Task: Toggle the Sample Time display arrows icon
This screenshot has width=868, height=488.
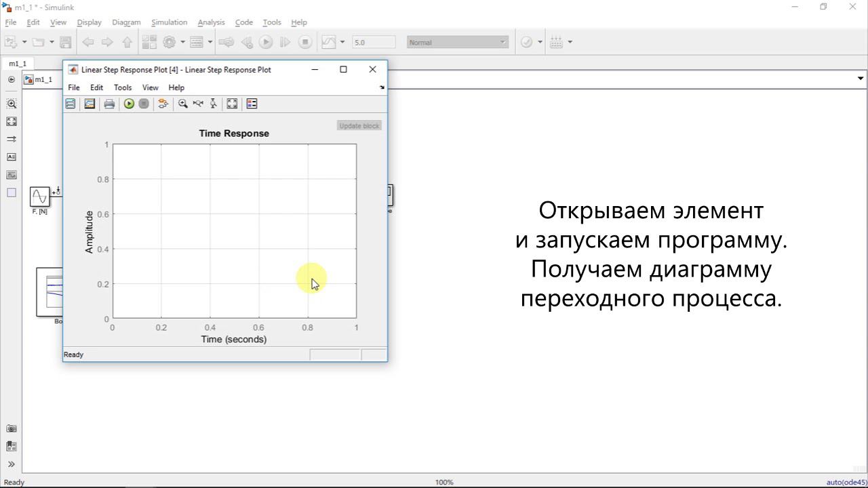Action: pos(12,139)
